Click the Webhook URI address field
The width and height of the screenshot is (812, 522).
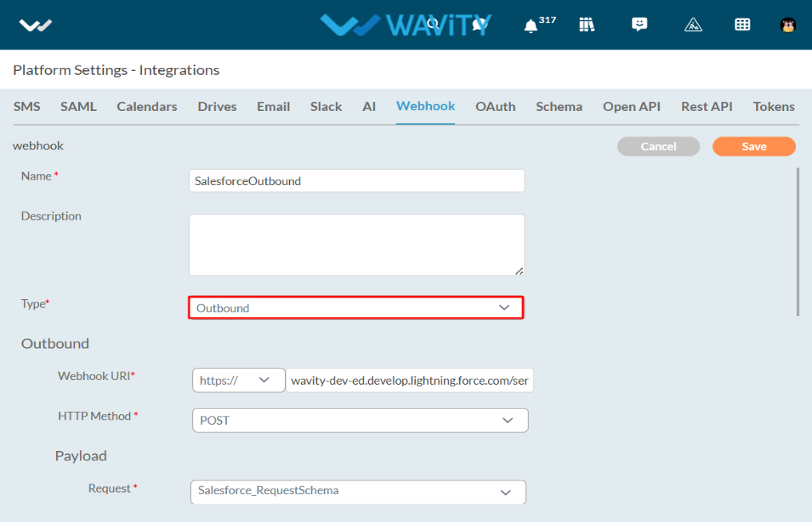pos(410,380)
